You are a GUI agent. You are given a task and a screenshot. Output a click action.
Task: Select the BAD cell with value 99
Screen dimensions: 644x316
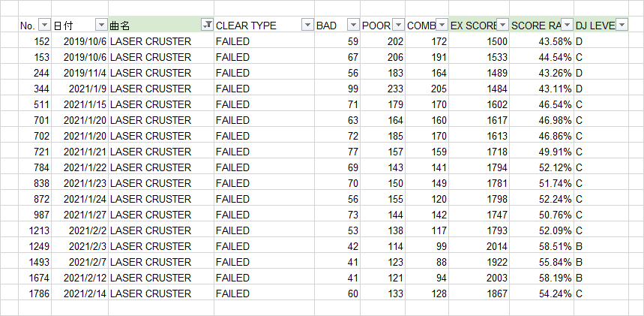point(337,89)
